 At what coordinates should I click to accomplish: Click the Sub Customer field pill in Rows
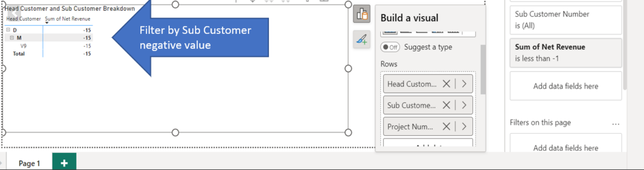pos(428,105)
